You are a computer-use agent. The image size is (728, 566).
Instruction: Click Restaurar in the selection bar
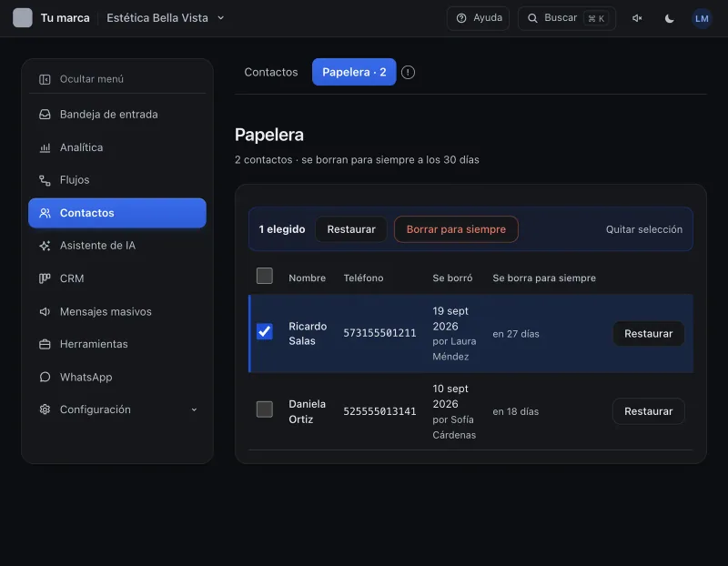351,229
